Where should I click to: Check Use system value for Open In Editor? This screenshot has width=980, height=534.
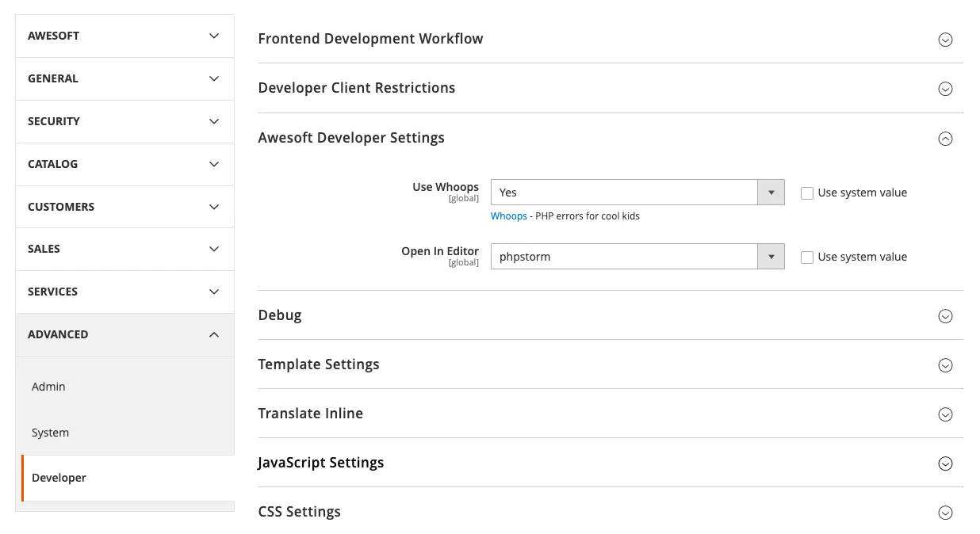tap(807, 257)
